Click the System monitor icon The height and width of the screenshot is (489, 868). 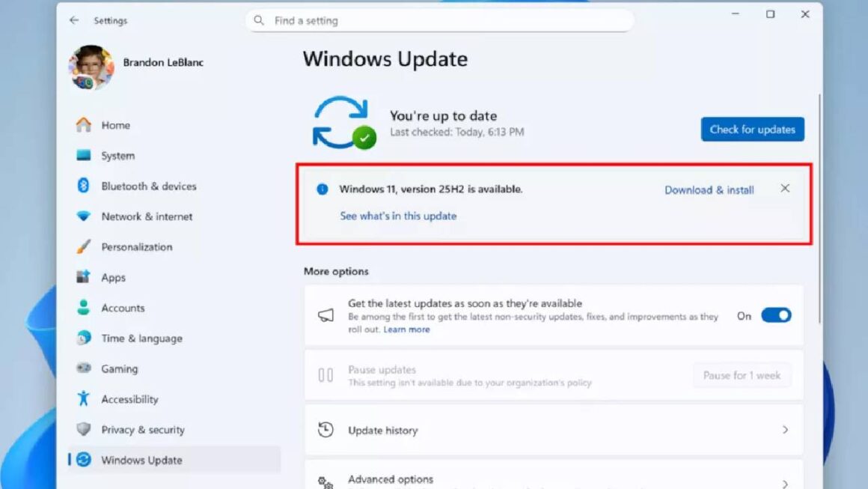(84, 155)
